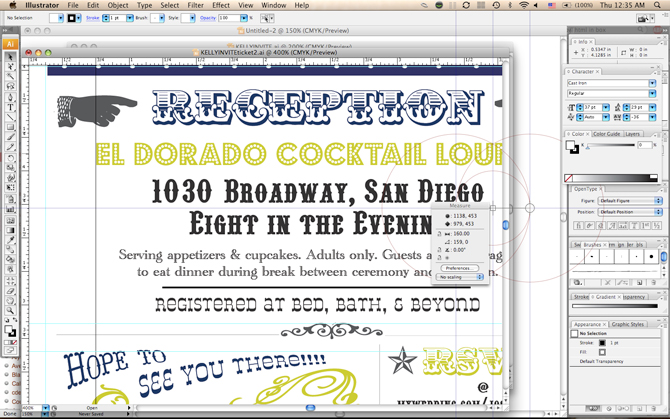Click the Preferences button in Measure panel
670x419 pixels.
(459, 268)
